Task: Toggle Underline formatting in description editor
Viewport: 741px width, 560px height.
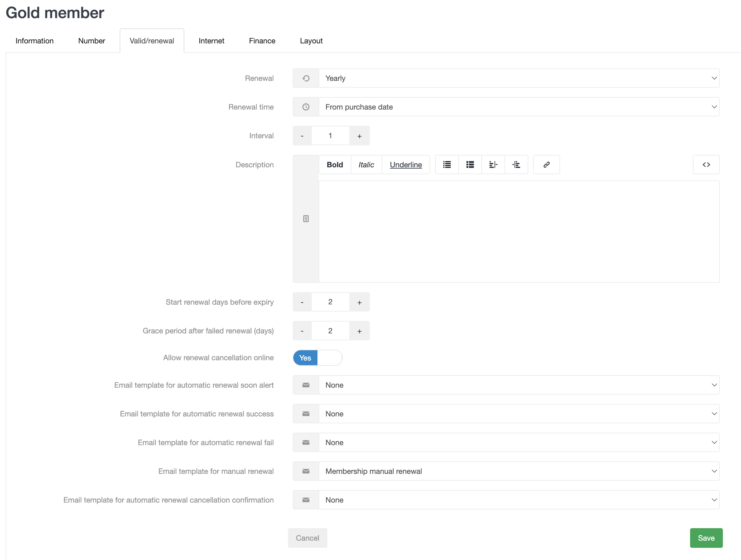Action: coord(405,165)
